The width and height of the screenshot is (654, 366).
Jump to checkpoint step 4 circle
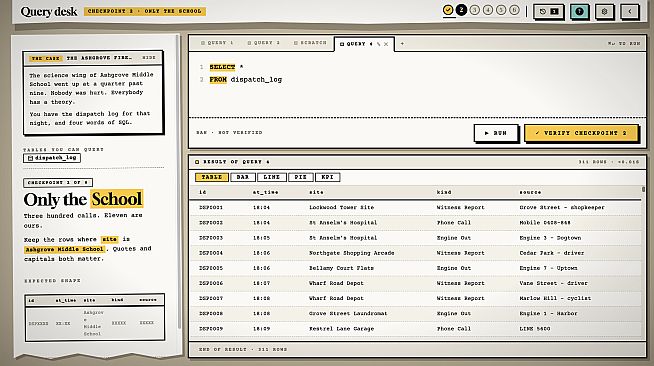tap(488, 10)
